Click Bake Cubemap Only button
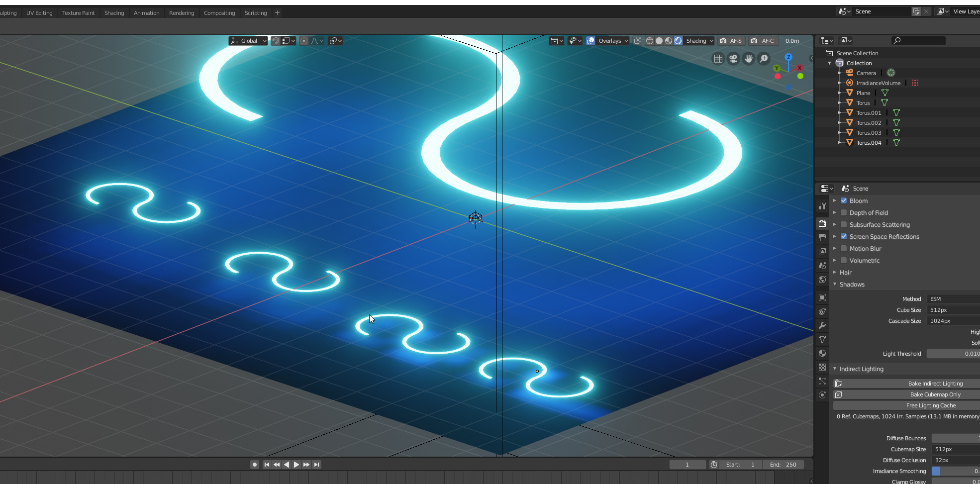Viewport: 980px width, 484px height. (x=906, y=394)
